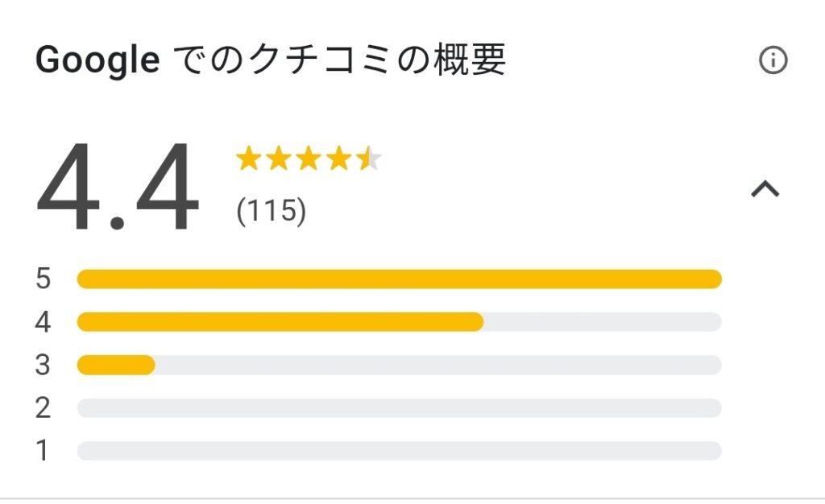Click the 4.4 overall rating score
This screenshot has width=825, height=504.
coord(118,187)
